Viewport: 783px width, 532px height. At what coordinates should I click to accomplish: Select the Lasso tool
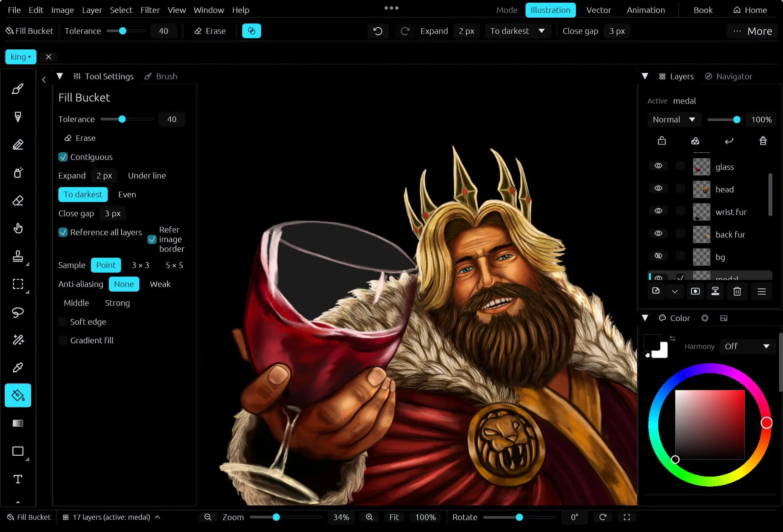(x=18, y=312)
